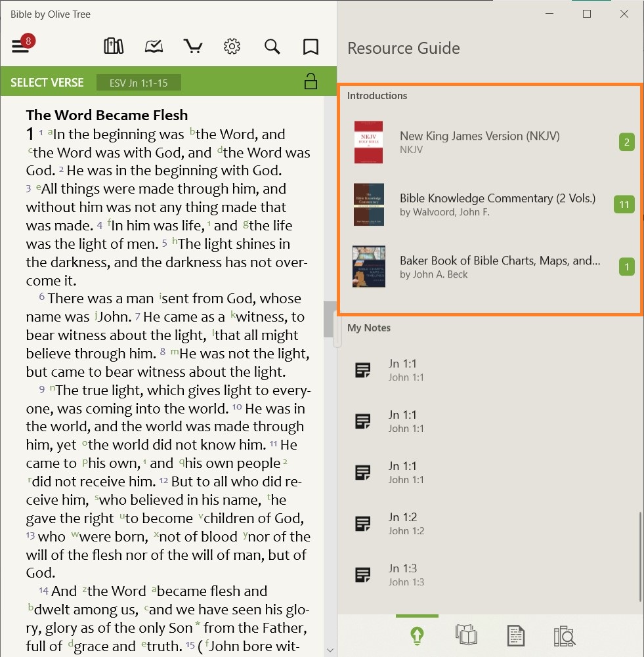
Task: Open Bible Knowledge Commentary (2 Vols.) entry
Action: [490, 205]
